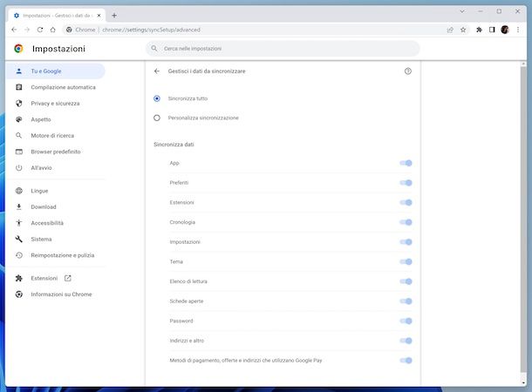This screenshot has height=392, width=532.
Task: Open Tu e Google in sidebar
Action: coord(55,71)
